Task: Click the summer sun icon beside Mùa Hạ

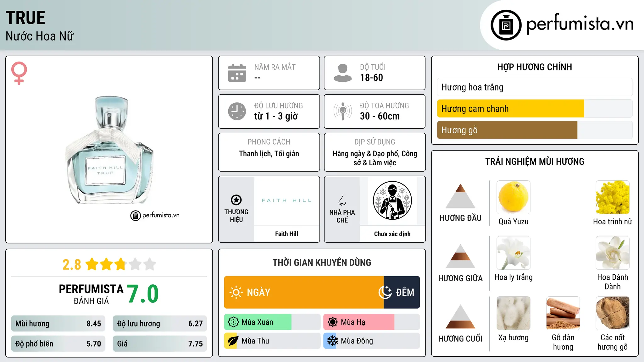Action: tap(333, 322)
